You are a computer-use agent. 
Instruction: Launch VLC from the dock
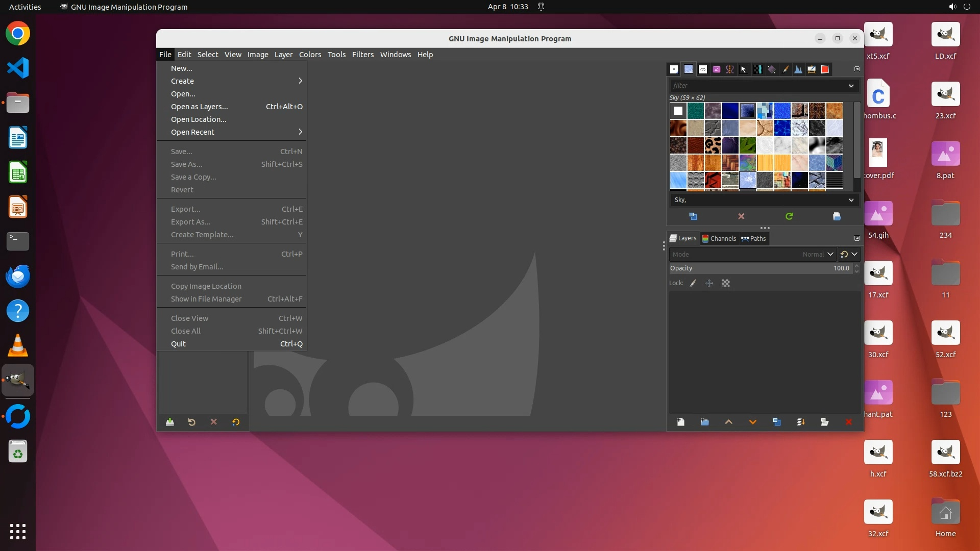[x=18, y=346]
